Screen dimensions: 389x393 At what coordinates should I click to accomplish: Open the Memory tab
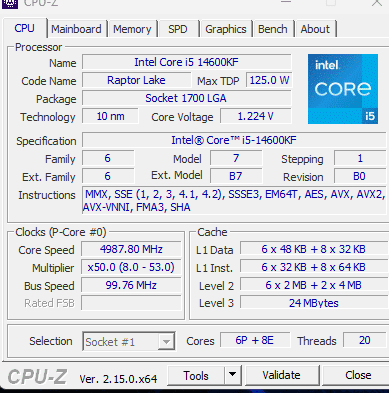coord(132,29)
